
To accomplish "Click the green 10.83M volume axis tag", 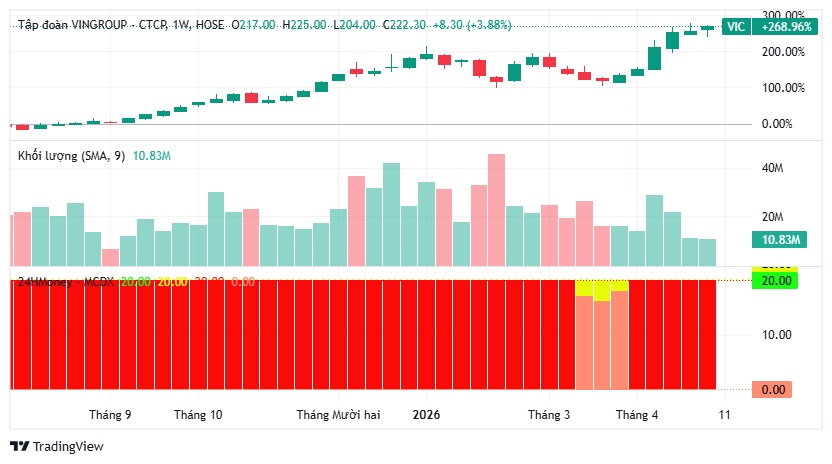I will tap(779, 239).
